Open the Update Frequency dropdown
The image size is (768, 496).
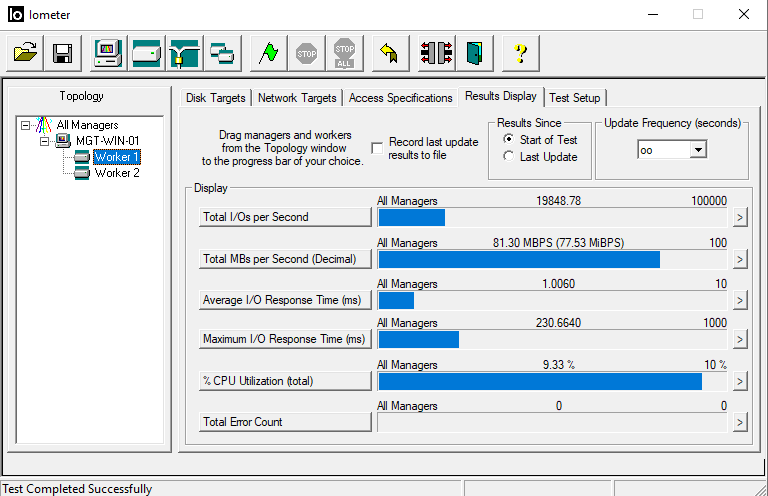[x=698, y=149]
